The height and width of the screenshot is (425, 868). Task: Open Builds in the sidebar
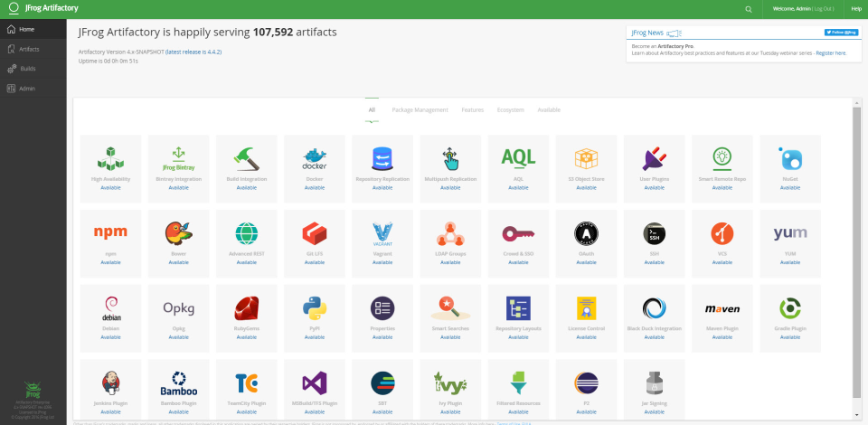coord(33,69)
